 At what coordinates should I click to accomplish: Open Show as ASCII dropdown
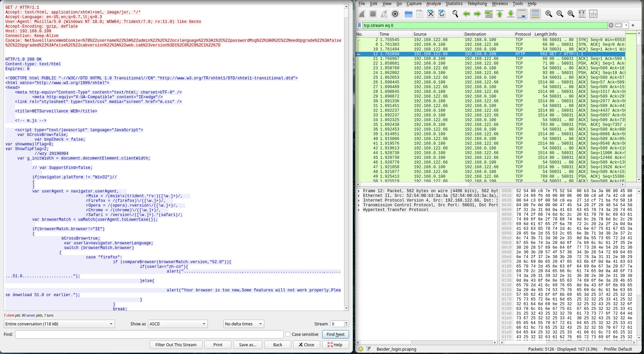pyautogui.click(x=178, y=324)
